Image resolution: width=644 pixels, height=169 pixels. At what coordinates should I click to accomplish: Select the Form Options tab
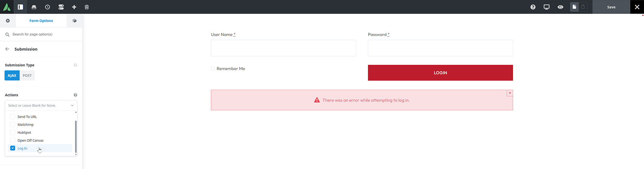pyautogui.click(x=41, y=21)
